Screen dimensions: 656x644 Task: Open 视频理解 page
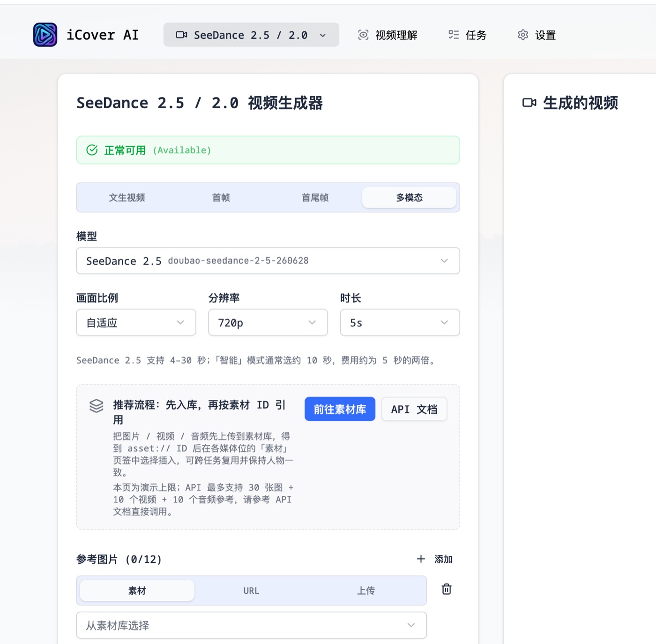point(388,35)
